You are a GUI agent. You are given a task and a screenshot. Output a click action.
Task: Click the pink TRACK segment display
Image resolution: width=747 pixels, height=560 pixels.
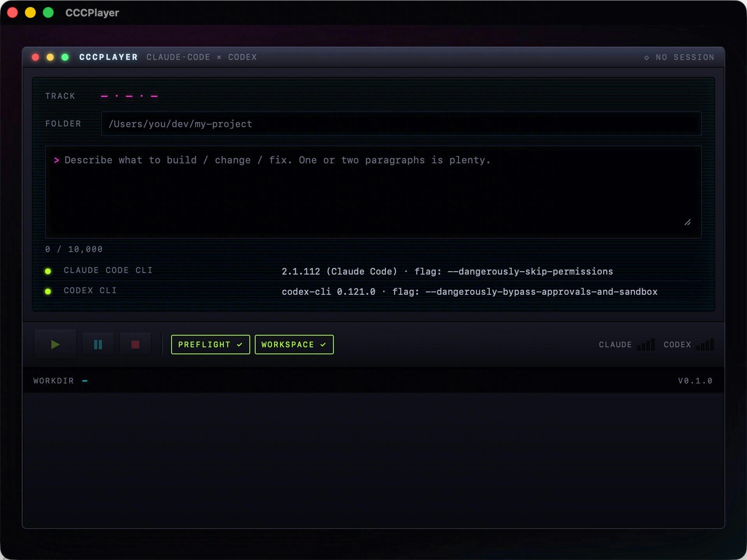coord(129,96)
